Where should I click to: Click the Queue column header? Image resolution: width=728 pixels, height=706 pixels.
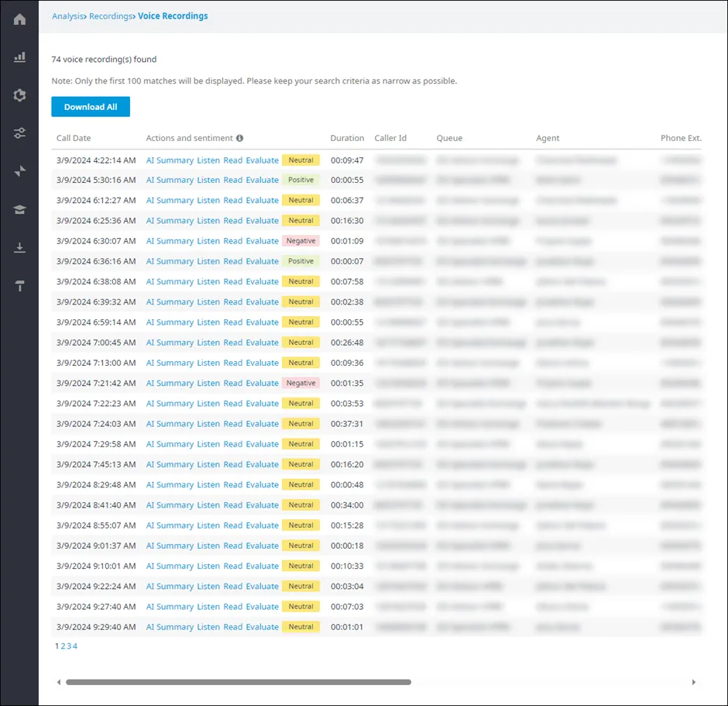449,138
